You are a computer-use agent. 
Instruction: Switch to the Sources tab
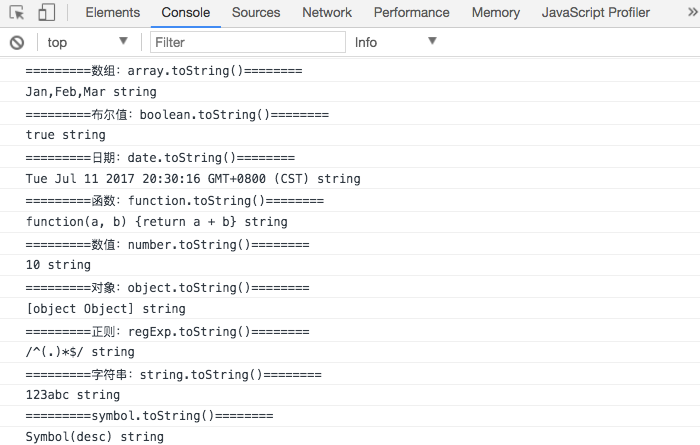click(x=256, y=12)
